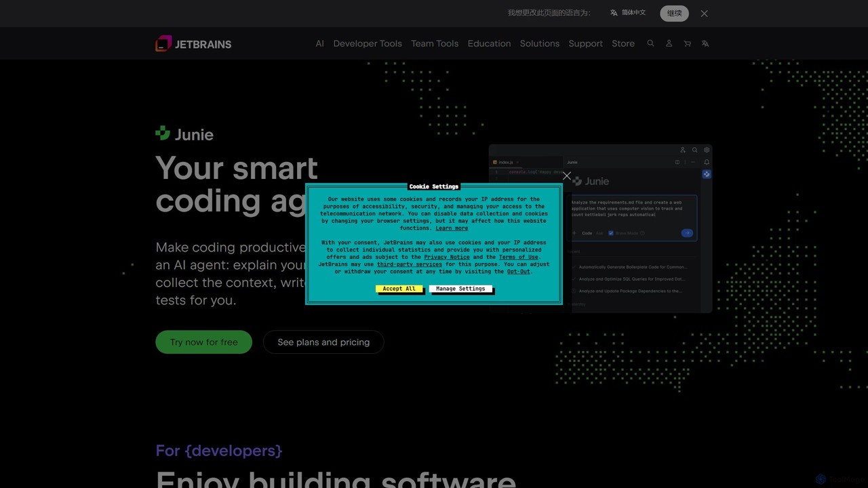Open the site search icon
The image size is (868, 488).
pos(650,43)
